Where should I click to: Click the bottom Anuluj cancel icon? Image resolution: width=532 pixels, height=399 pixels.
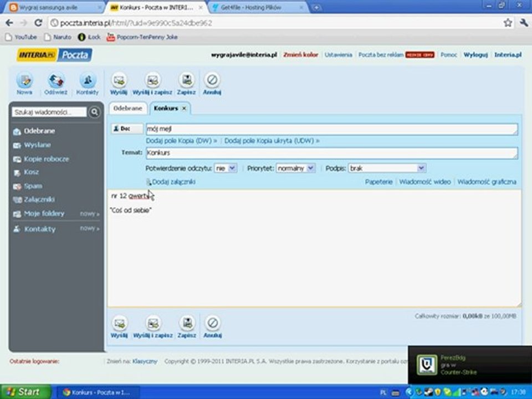(x=213, y=323)
